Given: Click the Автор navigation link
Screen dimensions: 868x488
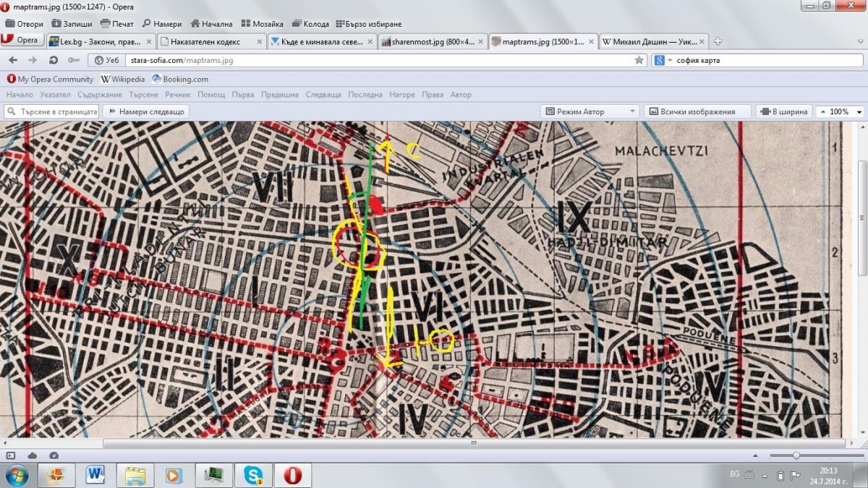Looking at the screenshot, I should 461,95.
